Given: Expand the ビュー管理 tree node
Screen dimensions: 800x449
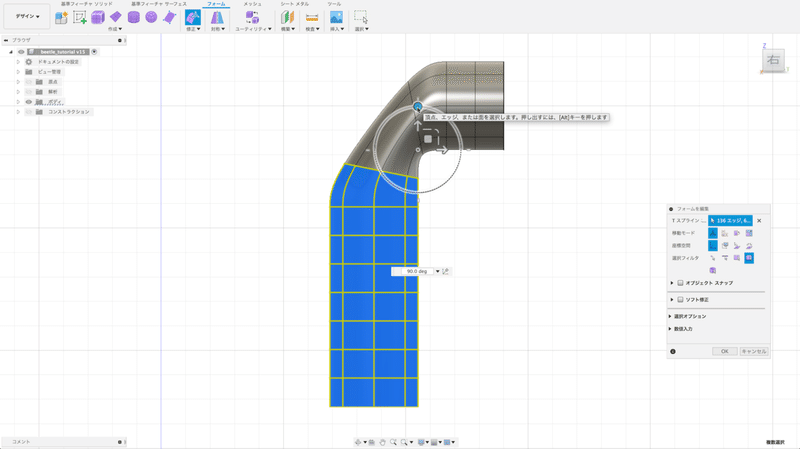Looking at the screenshot, I should click(18, 72).
